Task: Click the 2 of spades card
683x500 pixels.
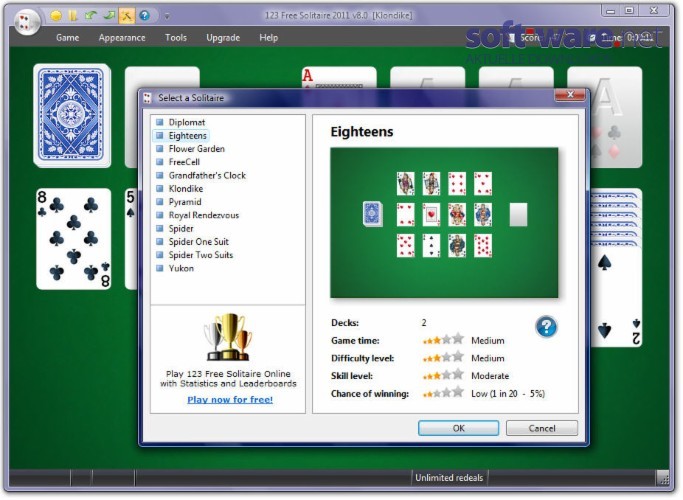Action: point(615,298)
